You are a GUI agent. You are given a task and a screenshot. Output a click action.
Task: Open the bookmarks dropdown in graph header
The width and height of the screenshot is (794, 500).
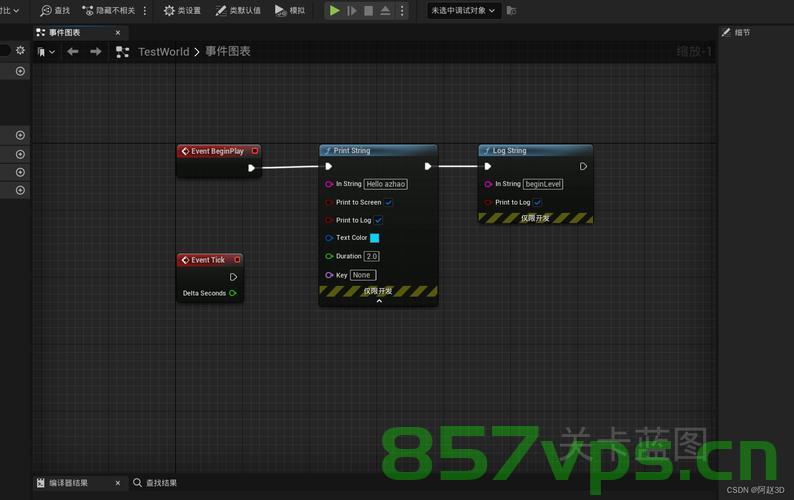tap(46, 52)
